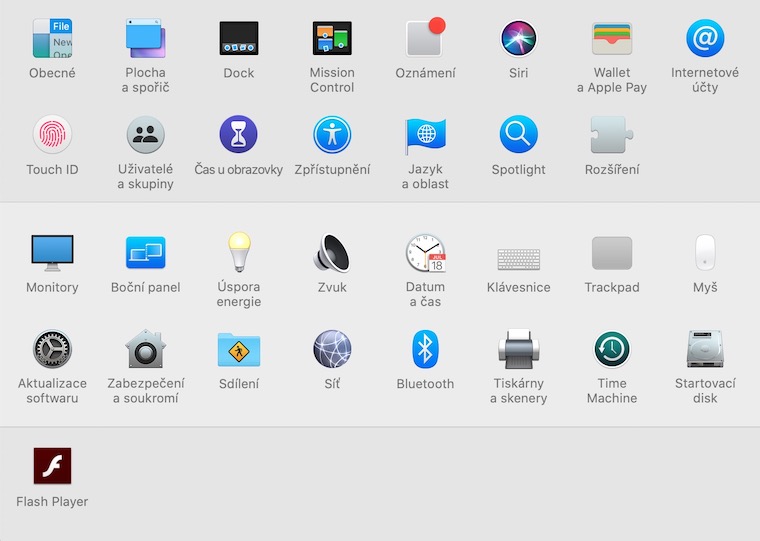The width and height of the screenshot is (760, 541).
Task: Open Jazyk a oblast flag icon
Action: point(426,136)
